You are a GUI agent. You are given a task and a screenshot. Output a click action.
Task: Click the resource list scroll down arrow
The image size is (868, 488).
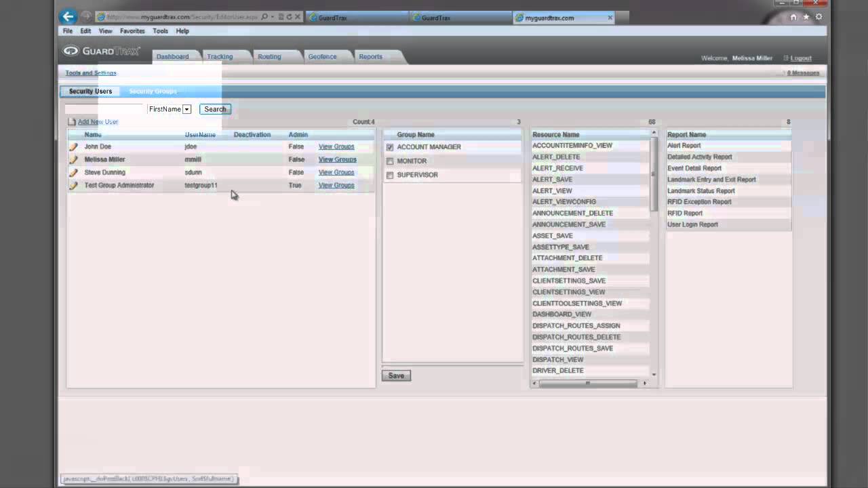pos(654,375)
